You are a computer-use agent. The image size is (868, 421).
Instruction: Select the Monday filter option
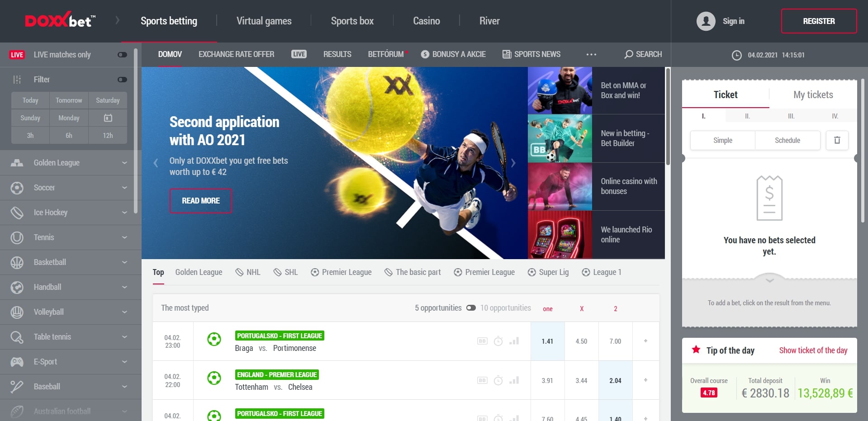coord(69,118)
